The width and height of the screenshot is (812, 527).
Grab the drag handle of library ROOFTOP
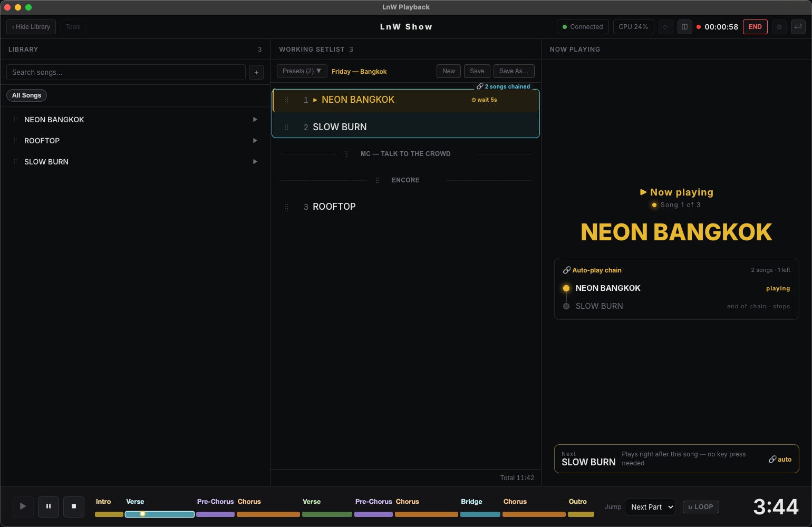tap(15, 141)
